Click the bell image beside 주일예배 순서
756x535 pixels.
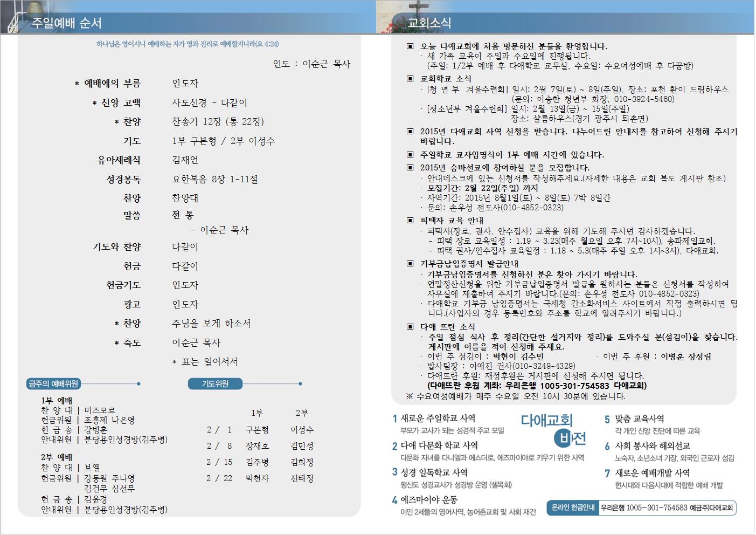12,15
